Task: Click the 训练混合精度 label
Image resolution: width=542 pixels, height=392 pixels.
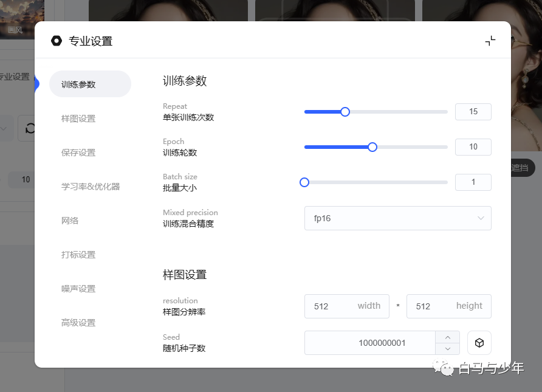Action: point(188,224)
